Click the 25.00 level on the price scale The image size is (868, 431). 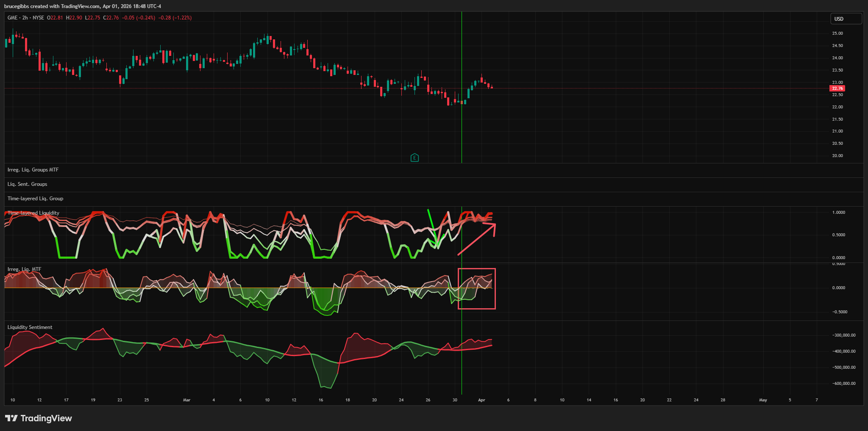837,33
